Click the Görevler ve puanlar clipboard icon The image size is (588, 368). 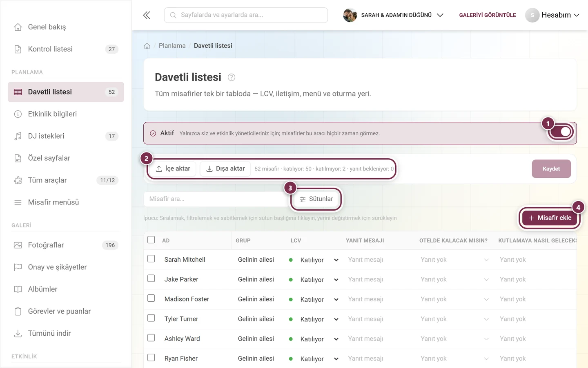point(18,312)
